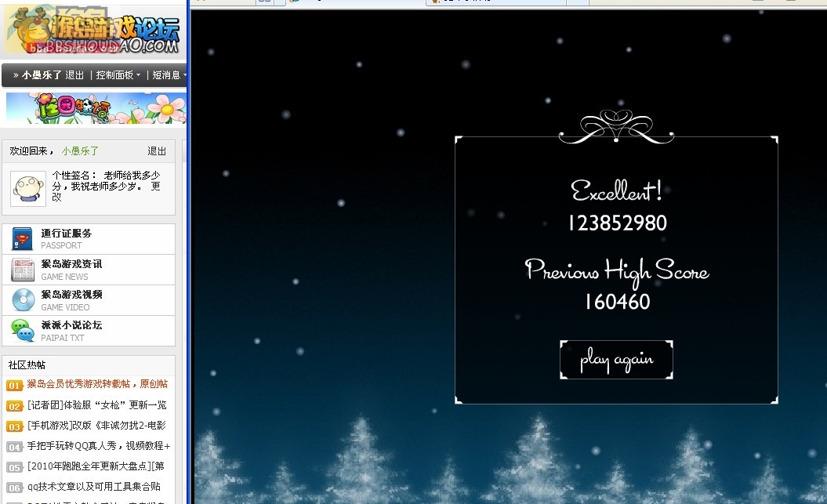The height and width of the screenshot is (504, 827).
Task: Open hot post qq技术文章以及可用工具集合贴
Action: [94, 487]
